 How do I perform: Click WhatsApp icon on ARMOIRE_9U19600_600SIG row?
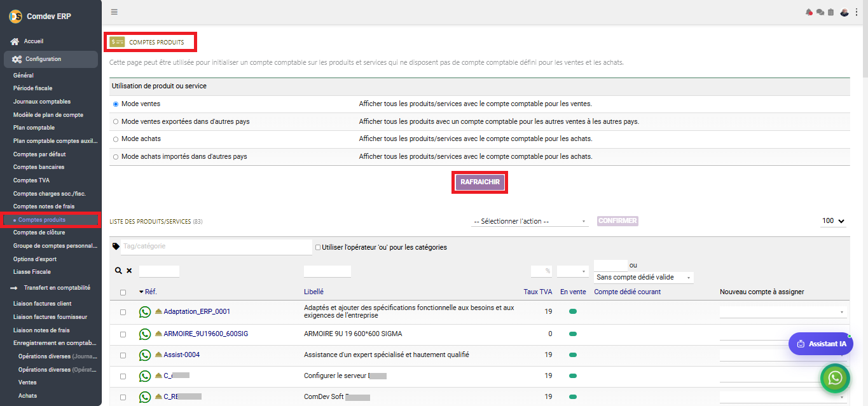tap(145, 334)
